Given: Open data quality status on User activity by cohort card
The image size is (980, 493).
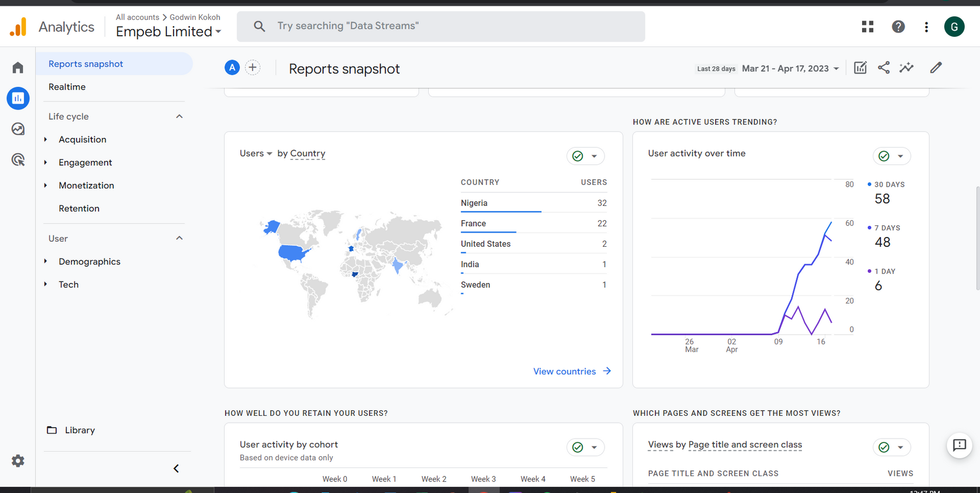Looking at the screenshot, I should tap(585, 447).
